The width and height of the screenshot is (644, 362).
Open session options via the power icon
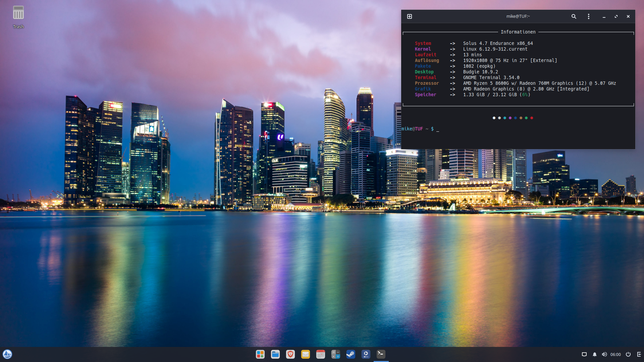click(628, 354)
